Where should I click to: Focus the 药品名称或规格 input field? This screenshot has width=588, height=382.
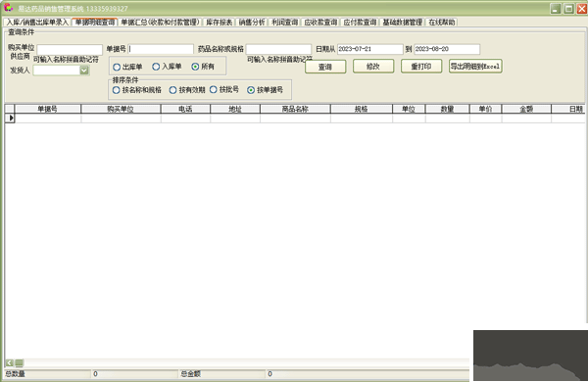click(278, 49)
